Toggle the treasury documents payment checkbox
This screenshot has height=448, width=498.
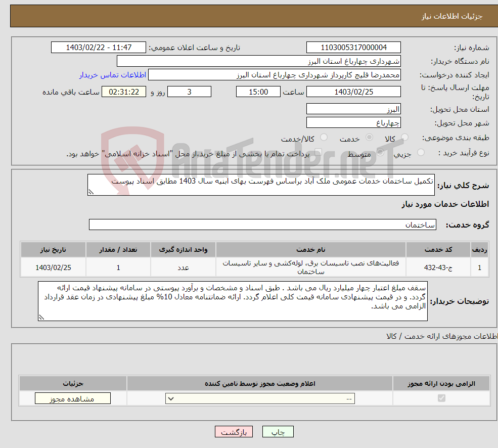pyautogui.click(x=318, y=153)
